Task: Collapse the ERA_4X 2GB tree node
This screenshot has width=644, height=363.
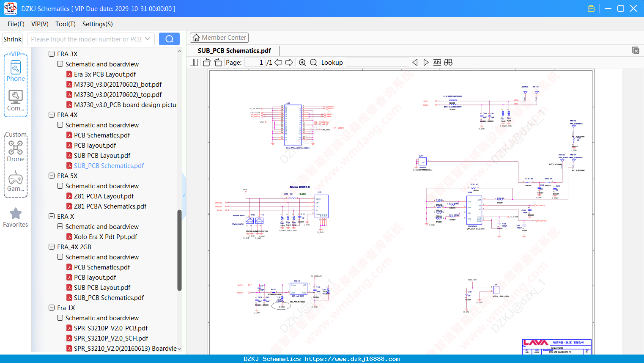Action: (x=52, y=247)
